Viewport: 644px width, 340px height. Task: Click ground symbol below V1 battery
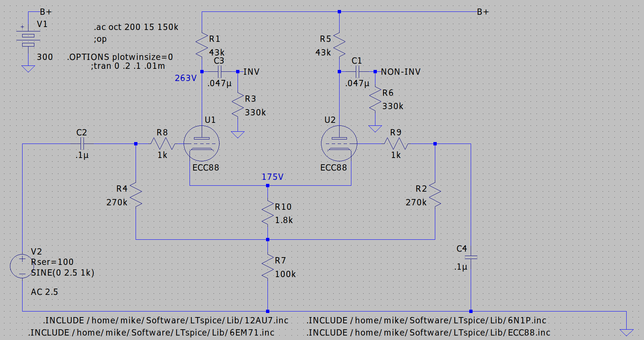pos(28,69)
